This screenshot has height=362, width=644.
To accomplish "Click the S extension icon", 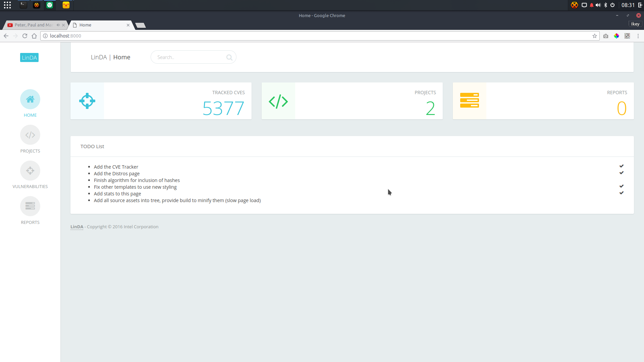I will (x=627, y=36).
